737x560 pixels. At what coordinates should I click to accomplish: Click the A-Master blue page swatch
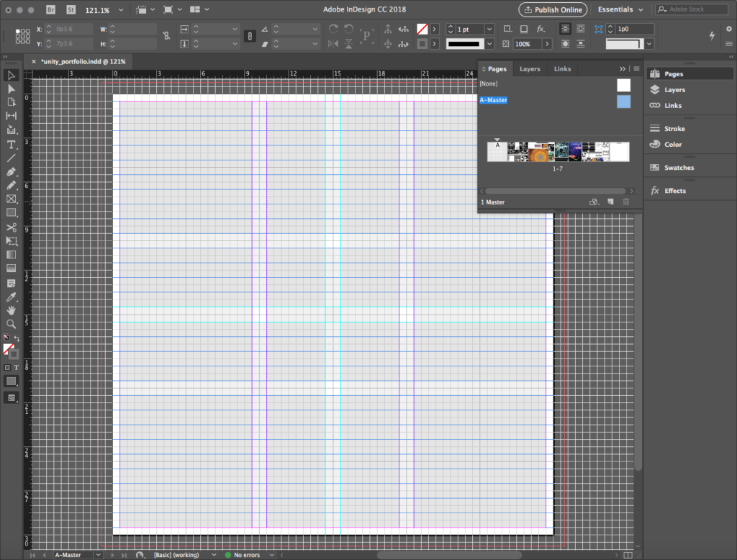pyautogui.click(x=623, y=101)
